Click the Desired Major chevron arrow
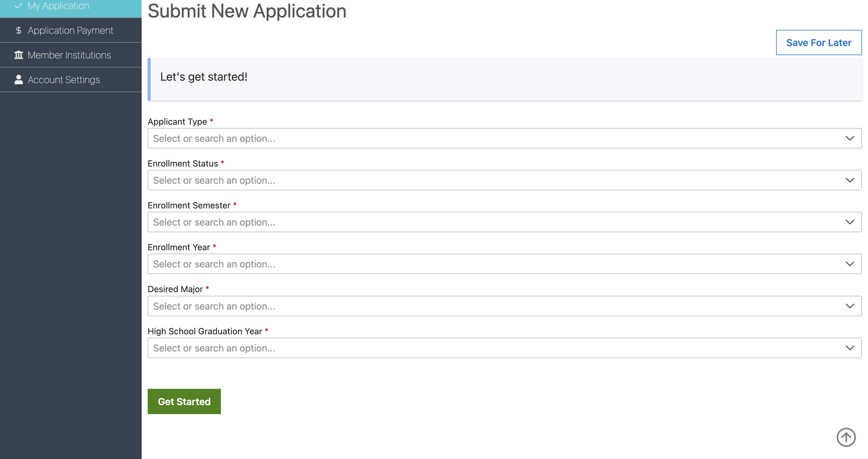This screenshot has height=459, width=868. [850, 306]
